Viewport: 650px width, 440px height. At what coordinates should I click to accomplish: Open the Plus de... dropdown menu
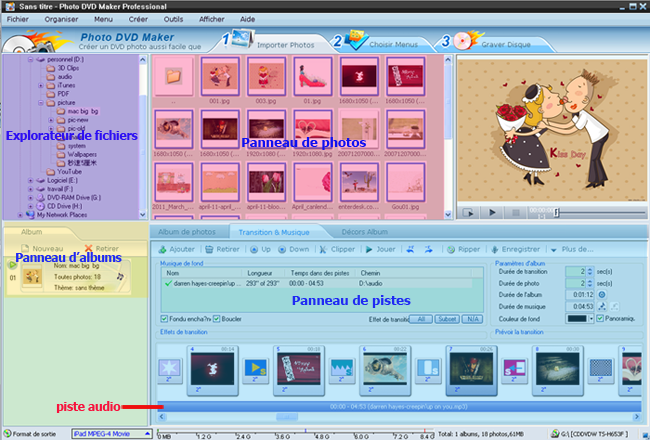coord(572,249)
